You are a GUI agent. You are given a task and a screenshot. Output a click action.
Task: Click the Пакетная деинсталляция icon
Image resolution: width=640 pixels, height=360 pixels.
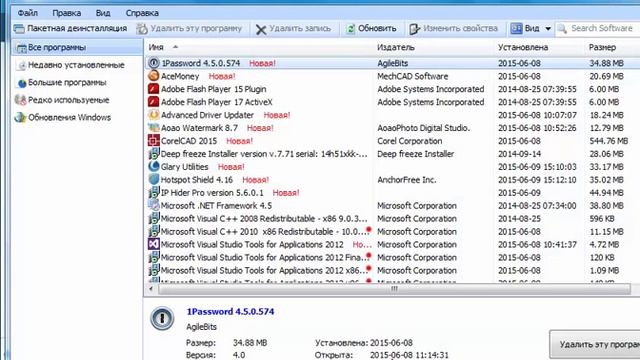coord(19,29)
